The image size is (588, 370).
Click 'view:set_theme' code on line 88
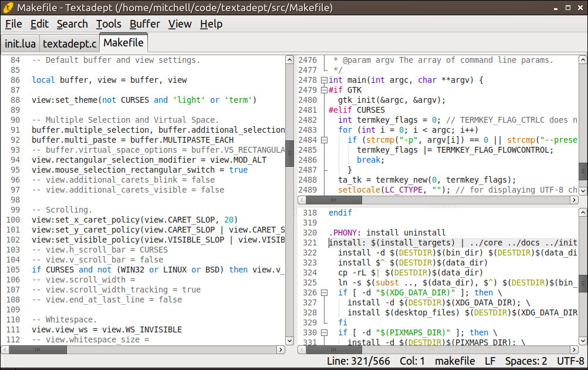coord(65,100)
